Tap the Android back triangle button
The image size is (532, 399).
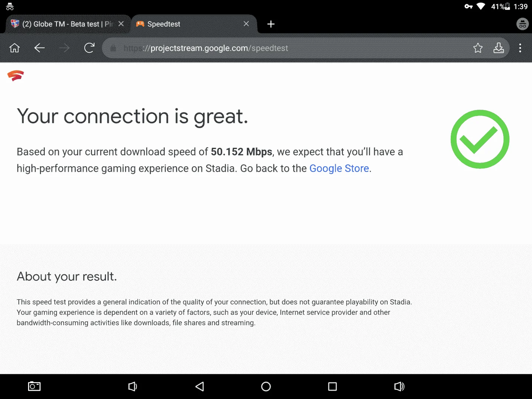tap(199, 386)
